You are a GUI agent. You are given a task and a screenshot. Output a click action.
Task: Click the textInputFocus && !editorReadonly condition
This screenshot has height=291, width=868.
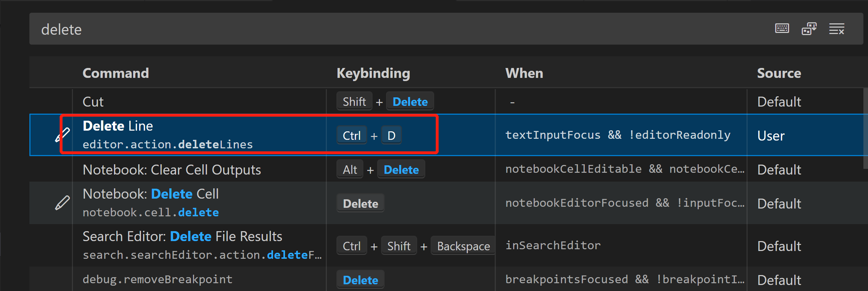click(618, 135)
